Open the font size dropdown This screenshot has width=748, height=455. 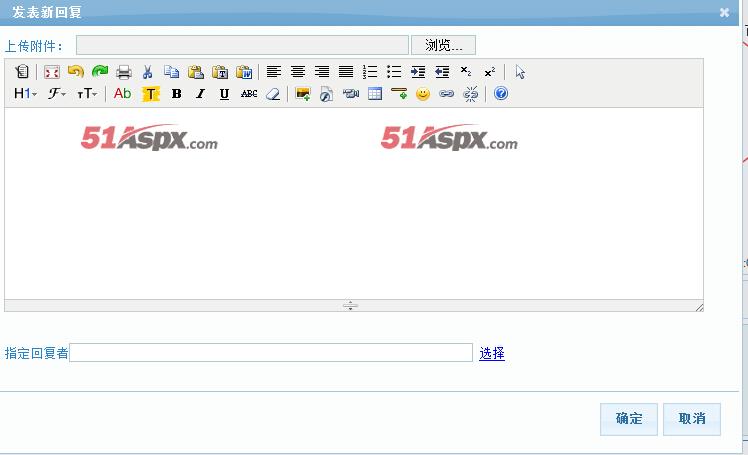87,93
